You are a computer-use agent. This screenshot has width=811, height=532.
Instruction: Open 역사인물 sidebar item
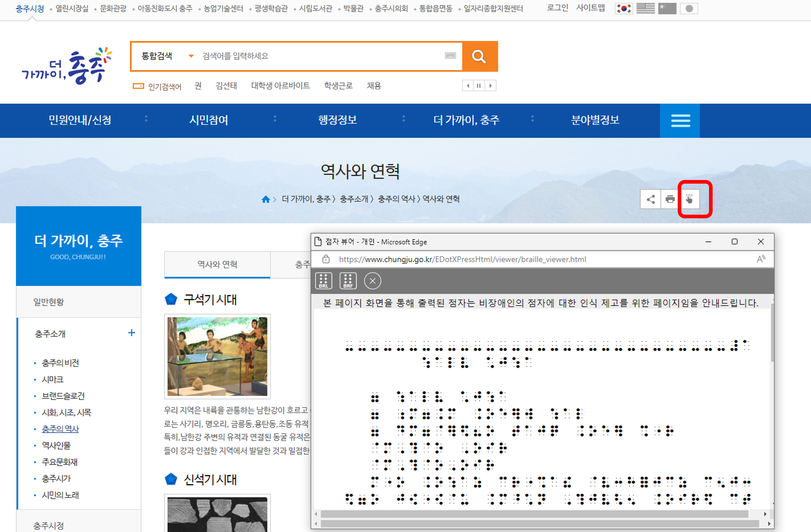(x=56, y=446)
